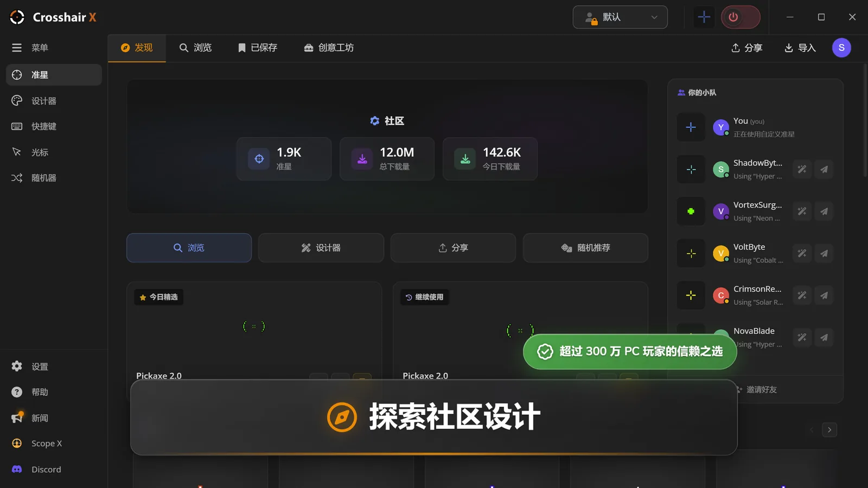Click the 继续使用 badge
The width and height of the screenshot is (868, 488).
(424, 297)
